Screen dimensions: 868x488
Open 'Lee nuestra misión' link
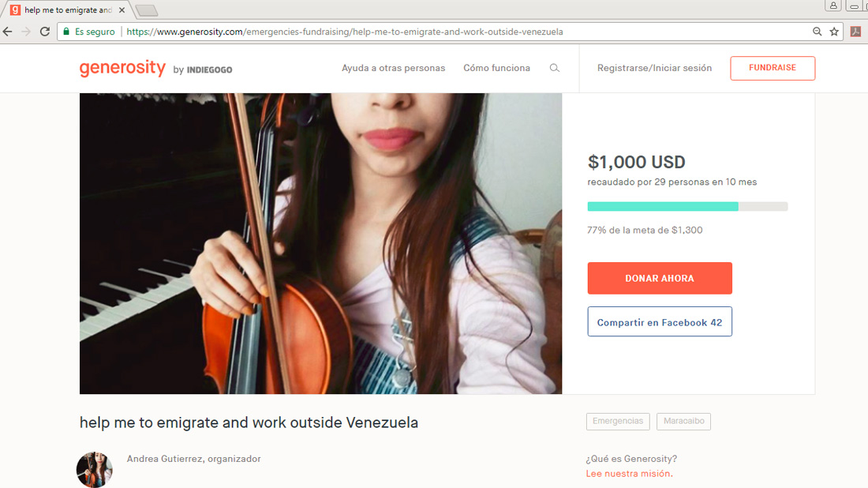(x=630, y=474)
